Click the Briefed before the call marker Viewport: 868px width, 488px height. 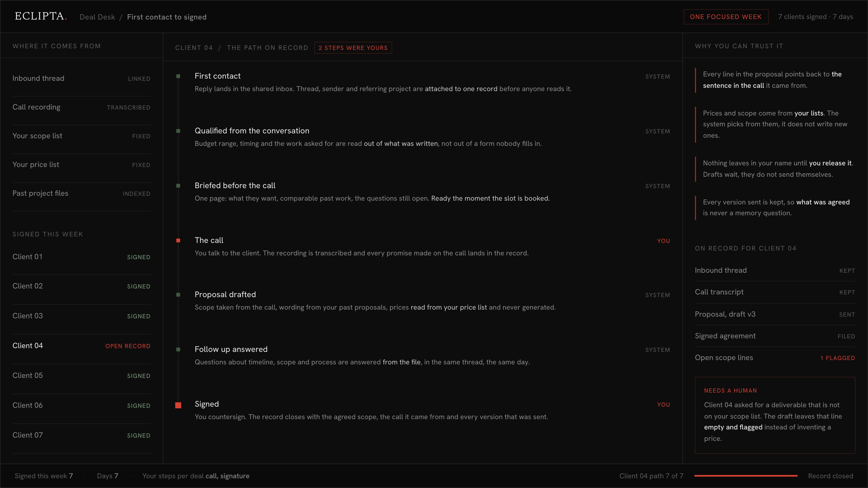point(178,185)
